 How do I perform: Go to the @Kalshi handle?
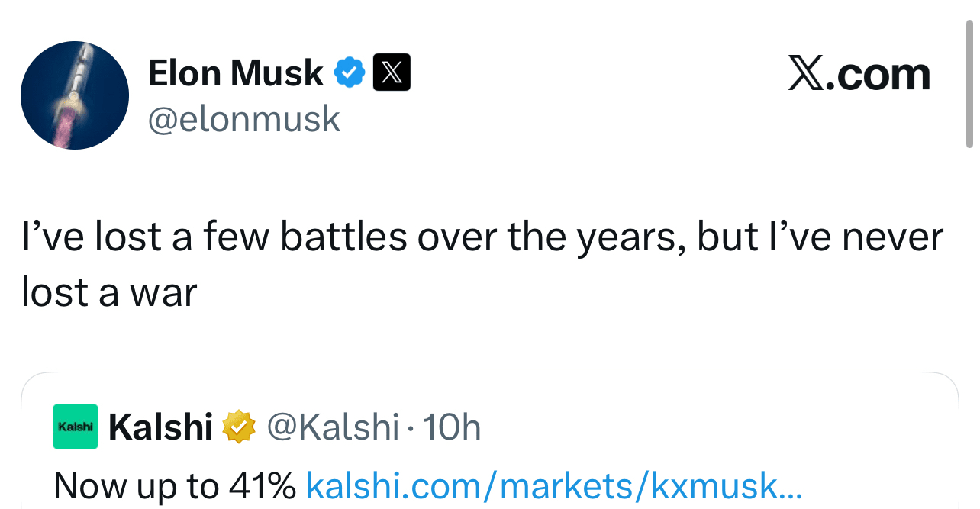pyautogui.click(x=333, y=427)
